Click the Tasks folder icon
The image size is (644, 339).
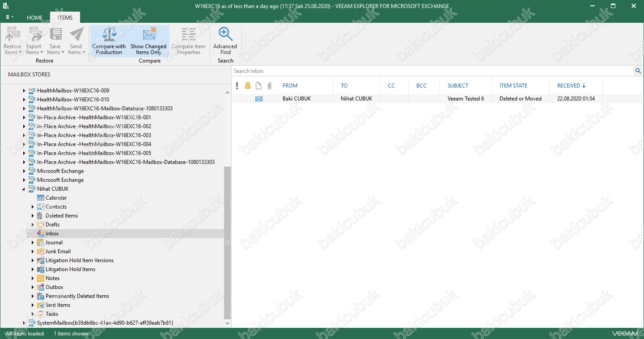click(x=41, y=314)
